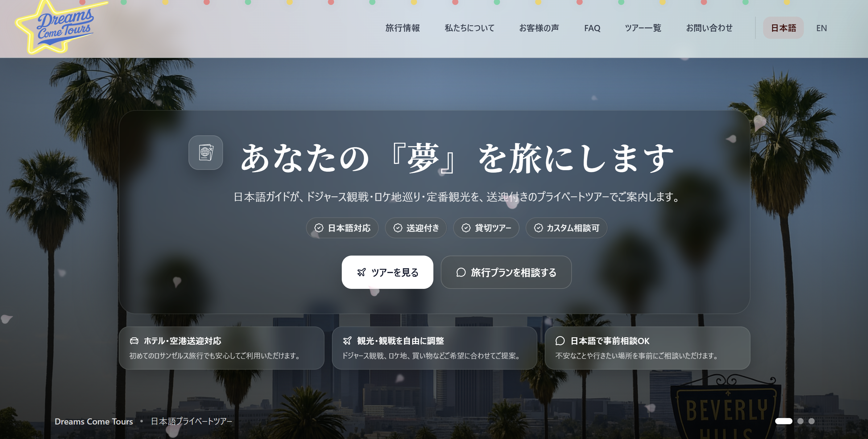Switch language to EN
This screenshot has height=439, width=868.
coord(821,28)
